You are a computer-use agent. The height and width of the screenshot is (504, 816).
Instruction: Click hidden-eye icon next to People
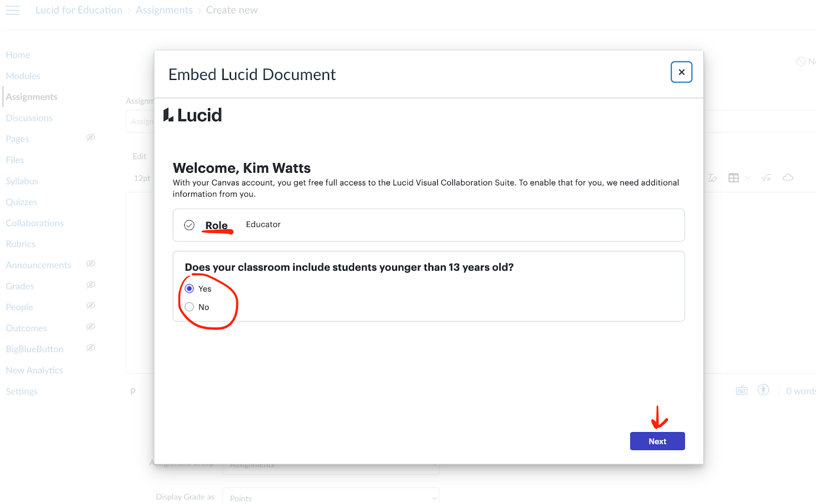91,305
